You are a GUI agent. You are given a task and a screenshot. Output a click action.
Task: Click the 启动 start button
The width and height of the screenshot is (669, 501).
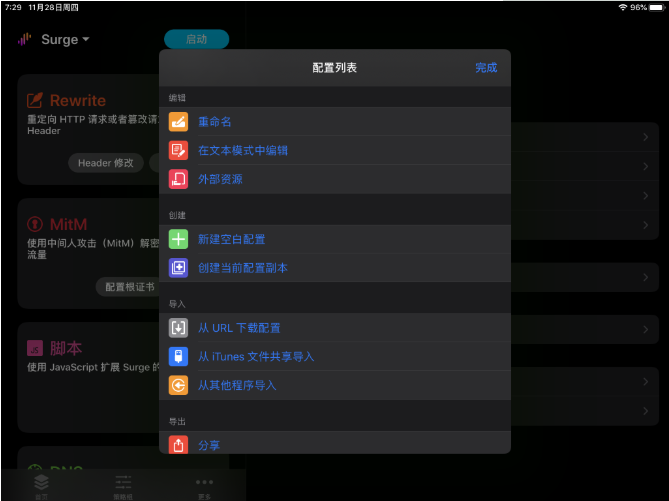point(197,39)
